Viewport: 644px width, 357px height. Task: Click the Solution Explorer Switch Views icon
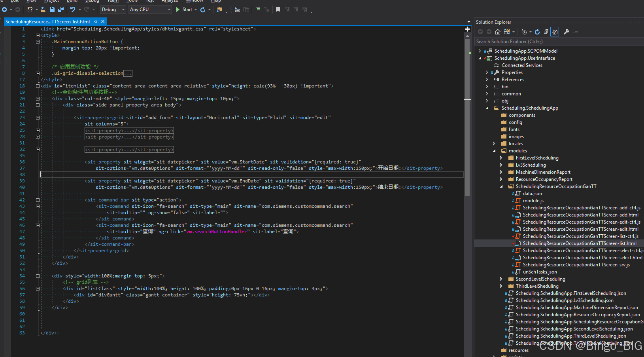[x=507, y=32]
